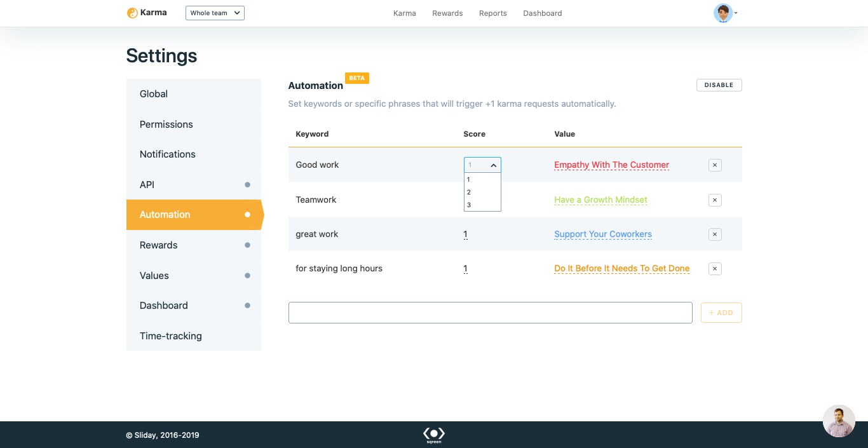The height and width of the screenshot is (448, 868).
Task: Go to the Karma nav item
Action: tap(405, 13)
